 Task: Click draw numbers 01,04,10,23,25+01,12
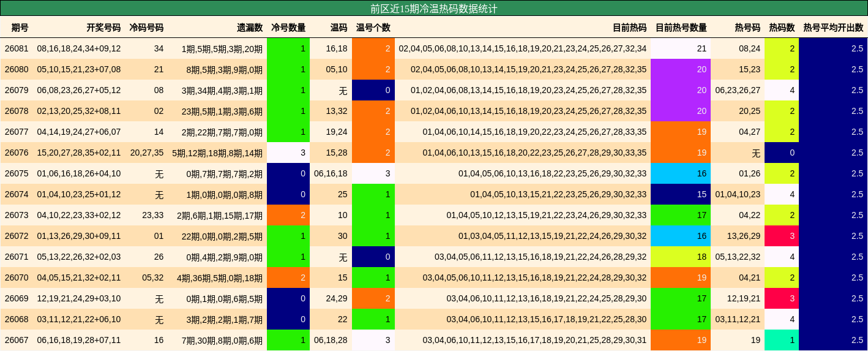(x=79, y=194)
